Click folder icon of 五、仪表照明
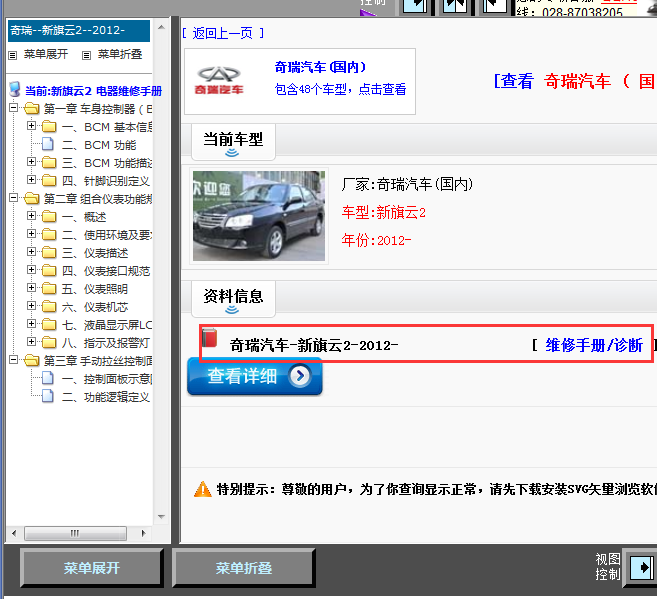This screenshot has height=599, width=657. click(x=49, y=288)
